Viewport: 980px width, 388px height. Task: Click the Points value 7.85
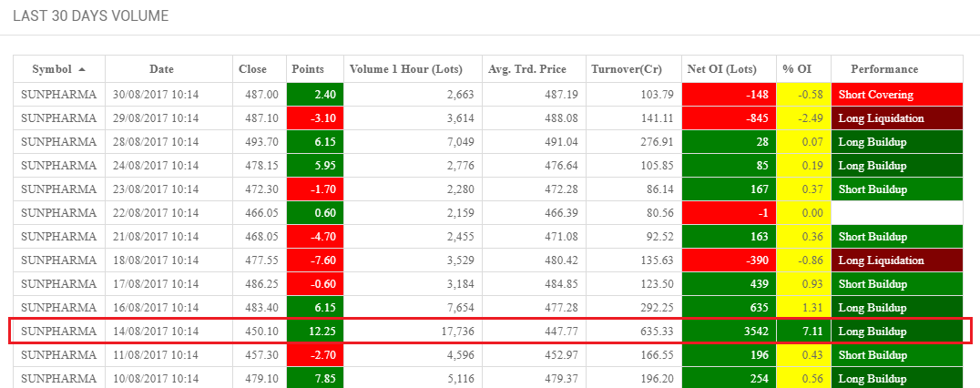pos(326,378)
